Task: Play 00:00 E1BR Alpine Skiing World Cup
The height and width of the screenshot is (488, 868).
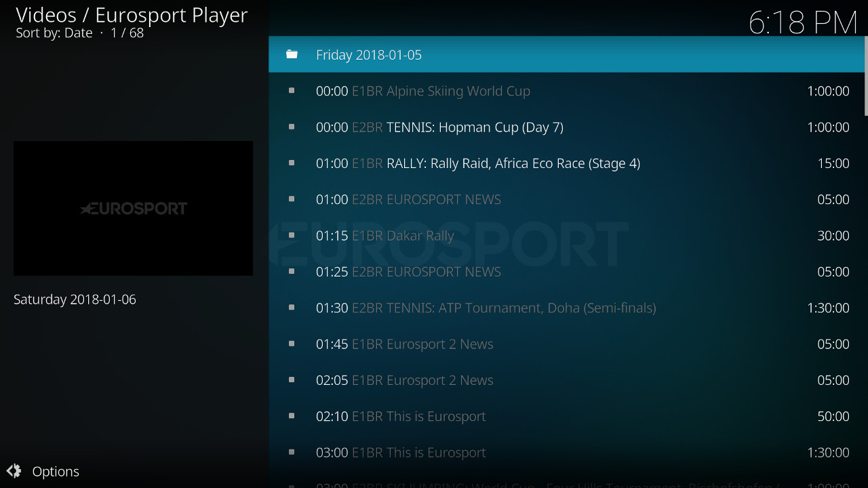Action: click(422, 91)
